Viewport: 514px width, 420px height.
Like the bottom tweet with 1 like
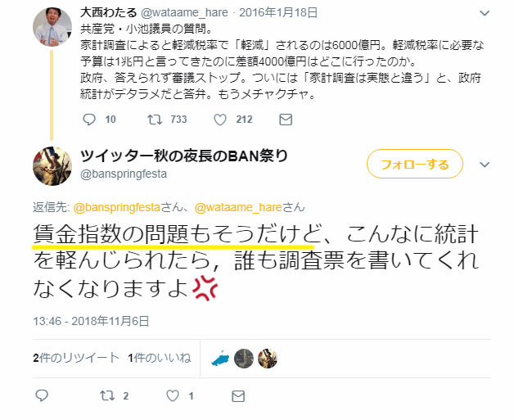173,395
